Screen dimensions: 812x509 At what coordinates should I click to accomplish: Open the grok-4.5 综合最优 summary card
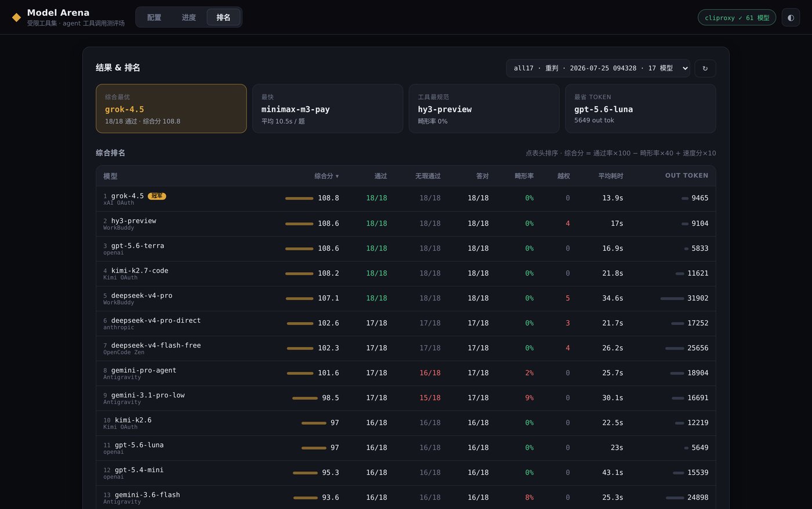(x=171, y=109)
